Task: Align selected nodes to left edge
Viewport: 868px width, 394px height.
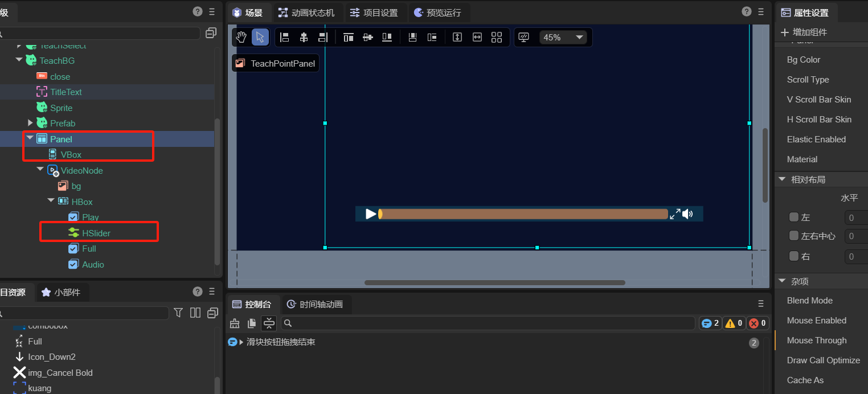Action: click(285, 38)
